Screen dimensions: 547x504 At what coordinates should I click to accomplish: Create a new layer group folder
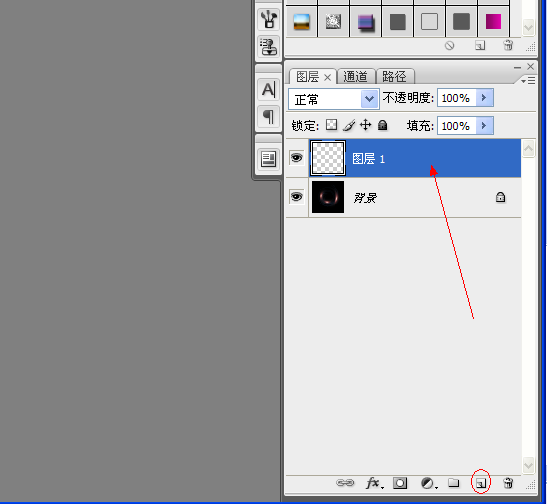pos(454,483)
